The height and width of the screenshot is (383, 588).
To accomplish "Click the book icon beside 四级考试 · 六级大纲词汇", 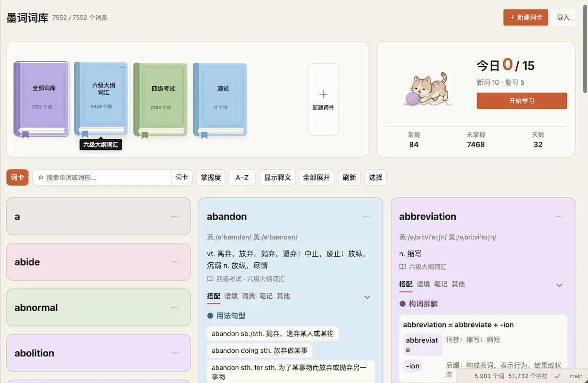I will click(x=210, y=279).
